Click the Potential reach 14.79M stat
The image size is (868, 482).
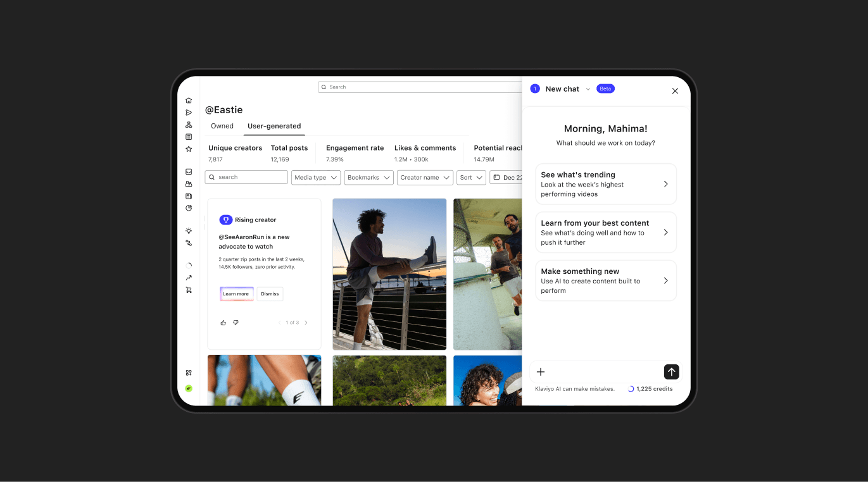point(498,153)
